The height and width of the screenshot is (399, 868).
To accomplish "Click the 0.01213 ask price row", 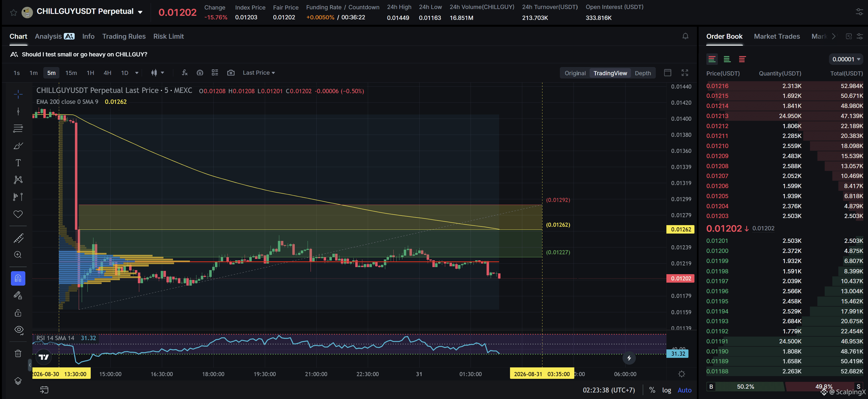I will click(784, 116).
